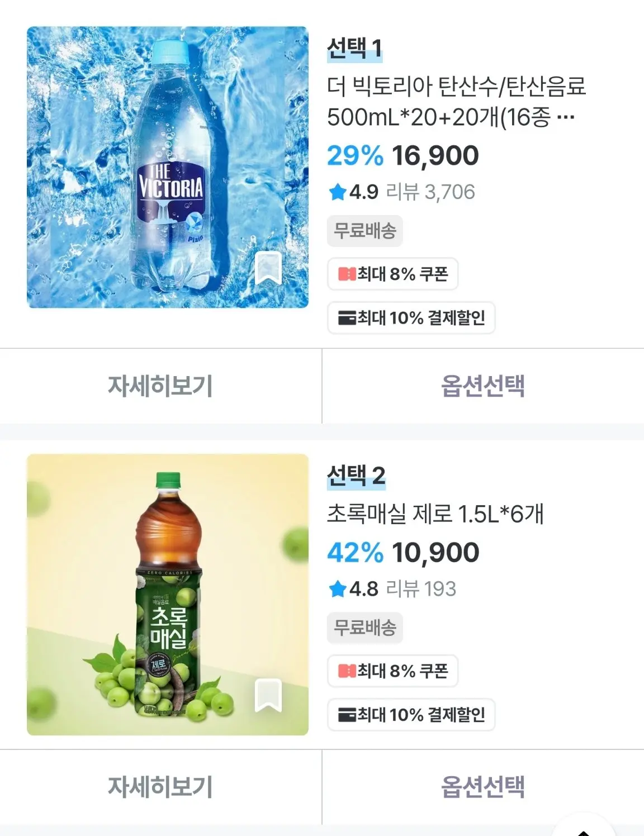Open 초록매실 제로 1.5L*6개 title link

point(435,514)
